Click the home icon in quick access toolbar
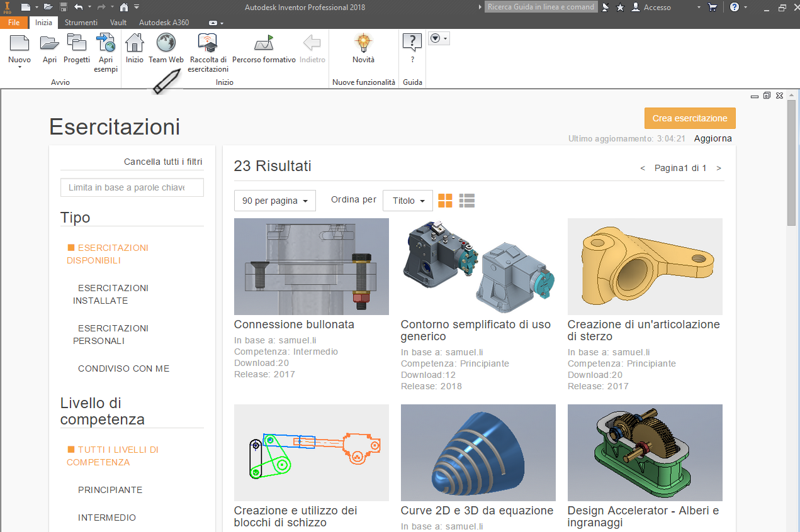This screenshot has height=532, width=800. (x=124, y=7)
